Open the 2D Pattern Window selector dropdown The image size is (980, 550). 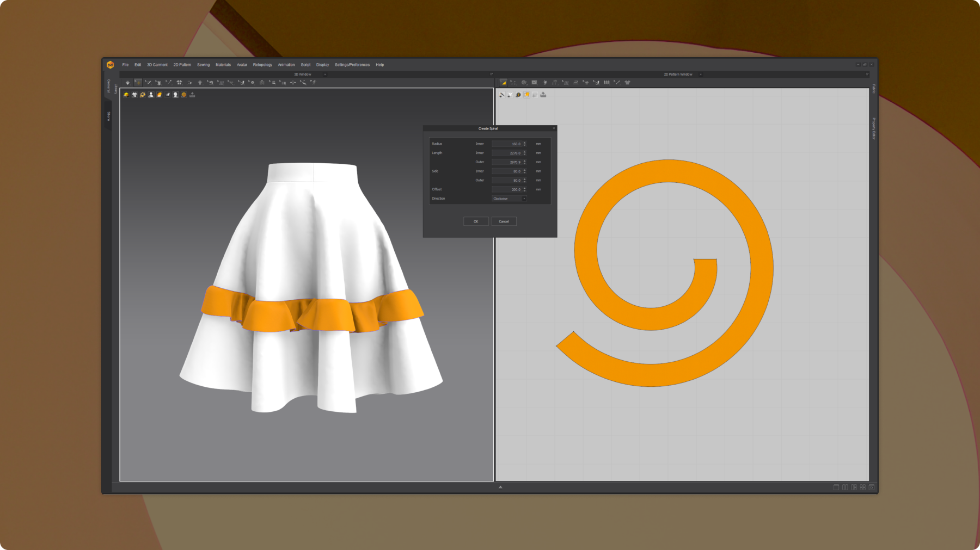[x=702, y=75]
